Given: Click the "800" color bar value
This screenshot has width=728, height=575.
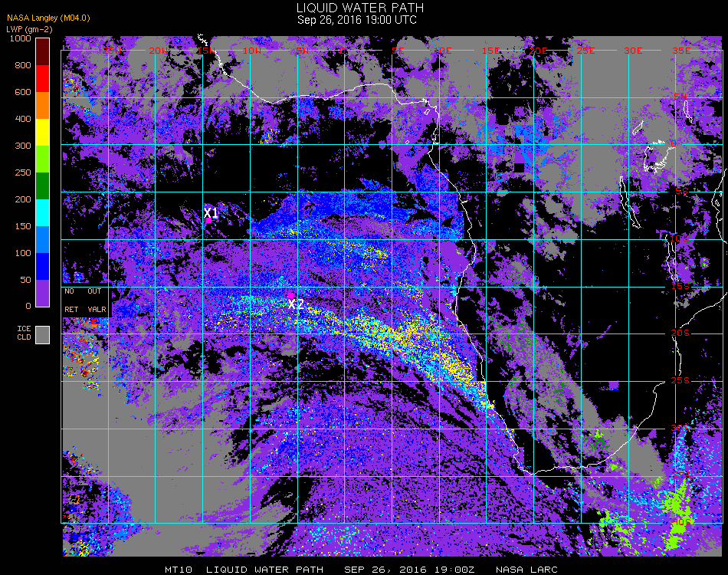Looking at the screenshot, I should coord(23,65).
